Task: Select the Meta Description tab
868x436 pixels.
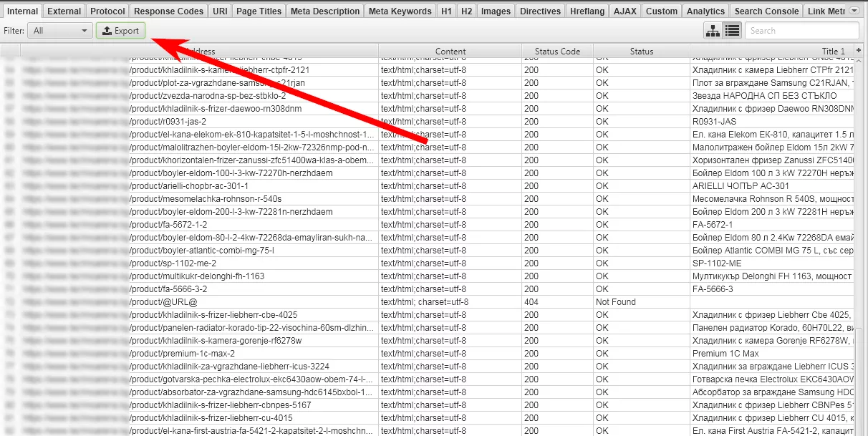Action: [x=325, y=11]
